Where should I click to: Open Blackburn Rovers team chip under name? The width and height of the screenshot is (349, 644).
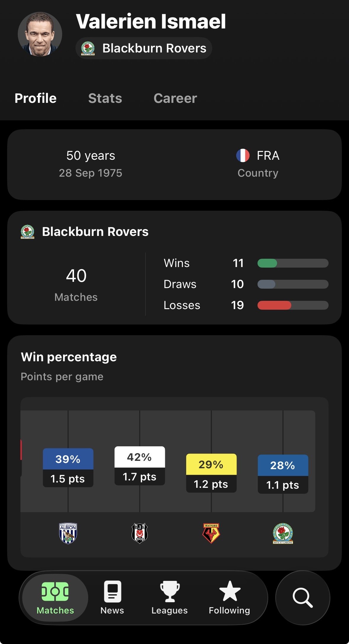pos(144,48)
